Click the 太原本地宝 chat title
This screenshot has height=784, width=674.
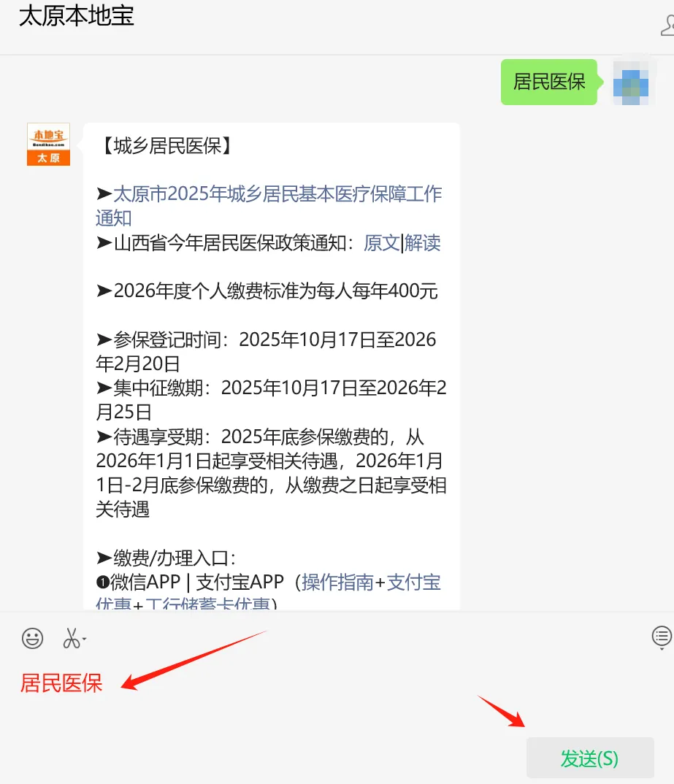pos(77,16)
